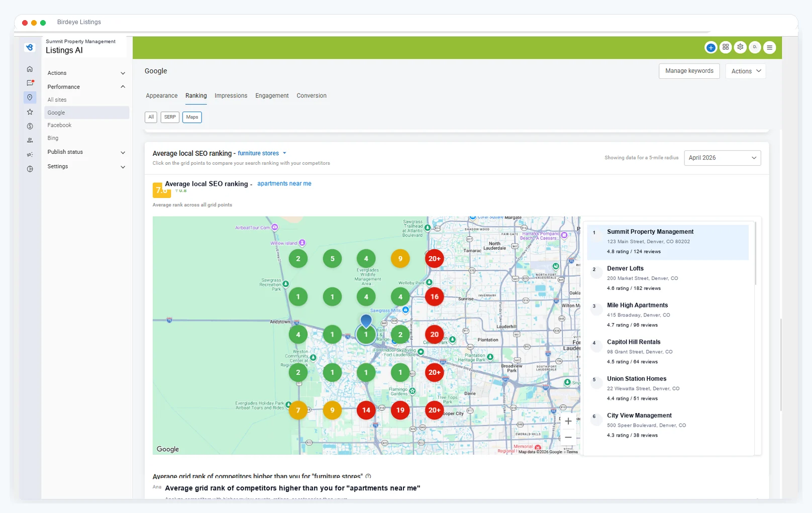Click the green grid point ranked 5

[x=332, y=259]
